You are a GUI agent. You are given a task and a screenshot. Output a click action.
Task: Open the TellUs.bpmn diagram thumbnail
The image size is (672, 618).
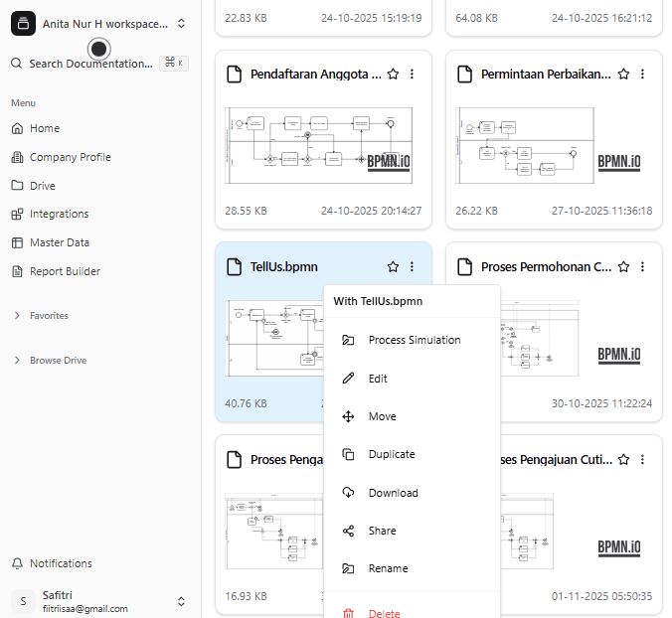click(274, 339)
